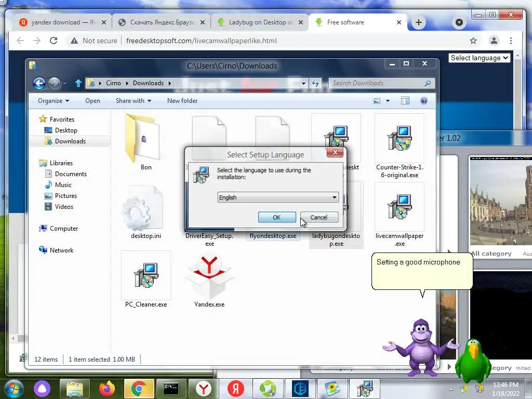Bookmark this page with the star
Viewport: 532px width, 399px height.
tap(473, 41)
